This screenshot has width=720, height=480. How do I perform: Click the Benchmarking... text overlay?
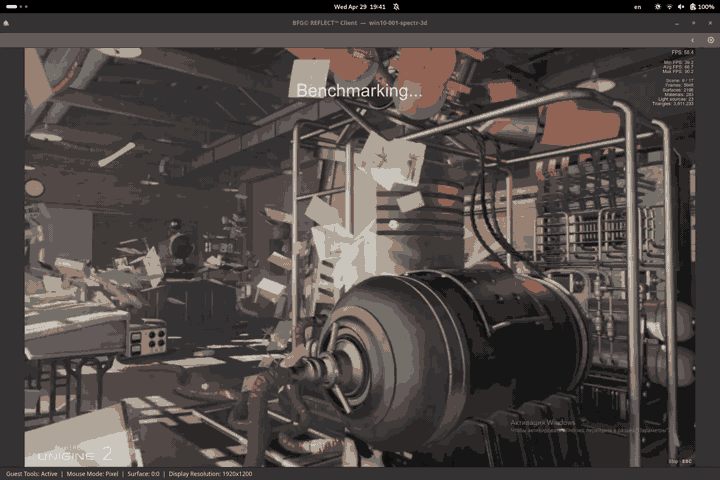point(359,90)
